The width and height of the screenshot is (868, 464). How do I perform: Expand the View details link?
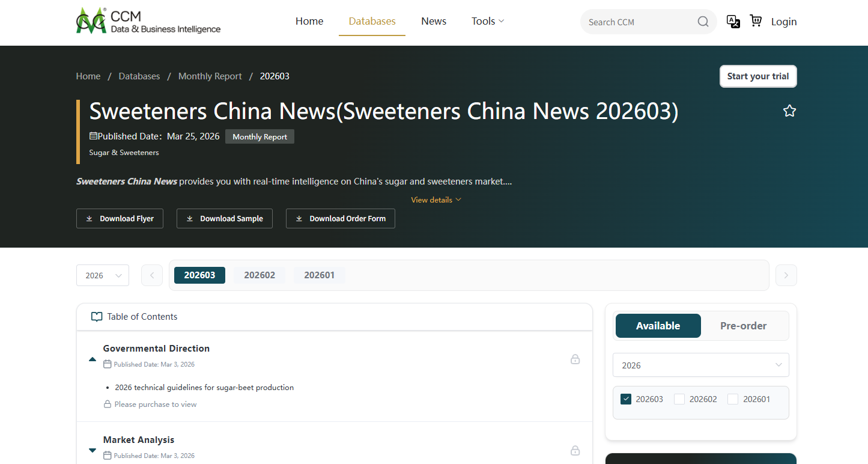(x=436, y=200)
